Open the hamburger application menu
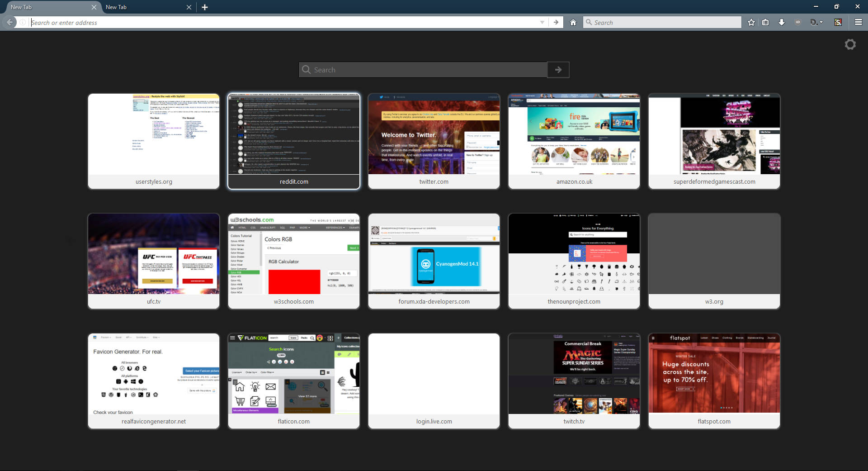868x471 pixels. 859,22
